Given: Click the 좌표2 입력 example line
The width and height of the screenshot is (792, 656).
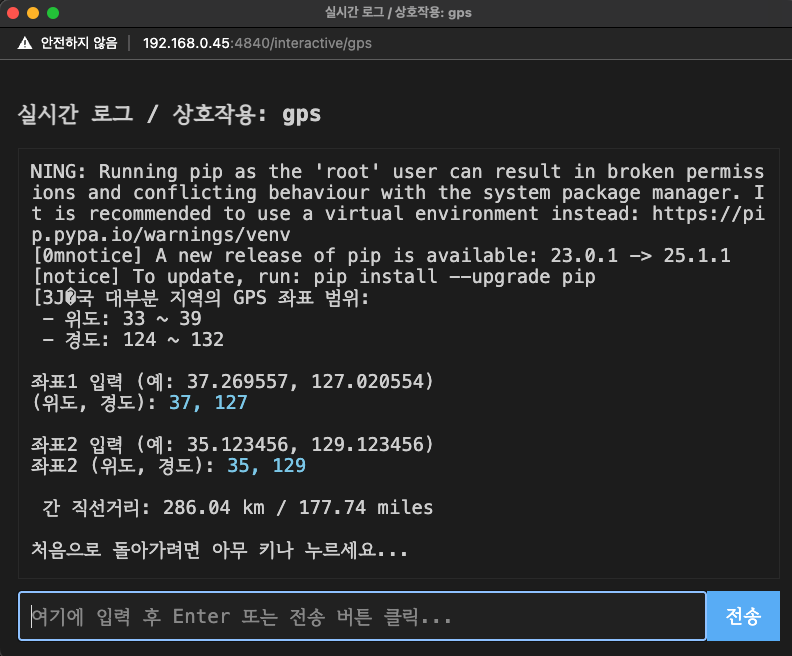Looking at the screenshot, I should 232,444.
